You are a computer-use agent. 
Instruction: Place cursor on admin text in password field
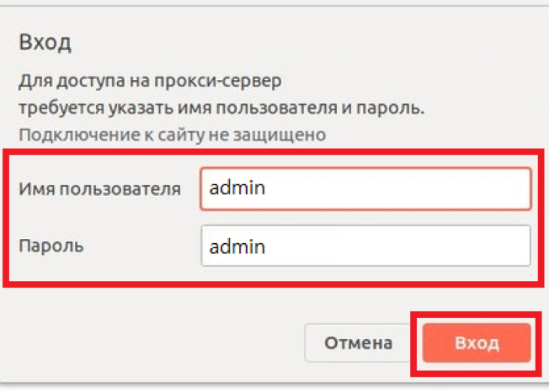pos(237,246)
